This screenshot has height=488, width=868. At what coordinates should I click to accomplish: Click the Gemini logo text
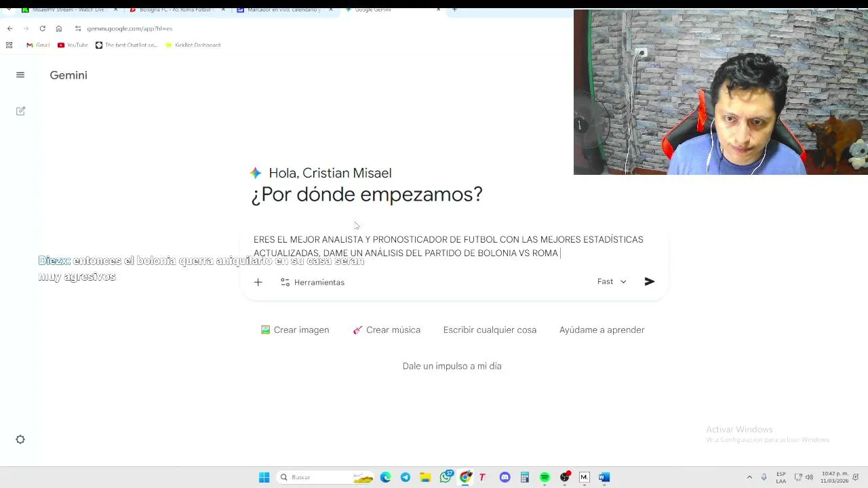[68, 75]
